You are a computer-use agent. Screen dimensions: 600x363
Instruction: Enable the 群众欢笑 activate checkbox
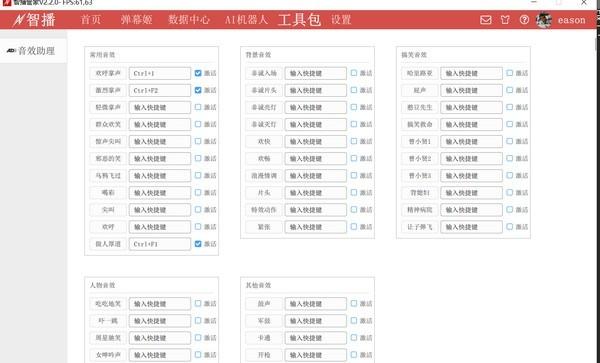click(x=198, y=124)
